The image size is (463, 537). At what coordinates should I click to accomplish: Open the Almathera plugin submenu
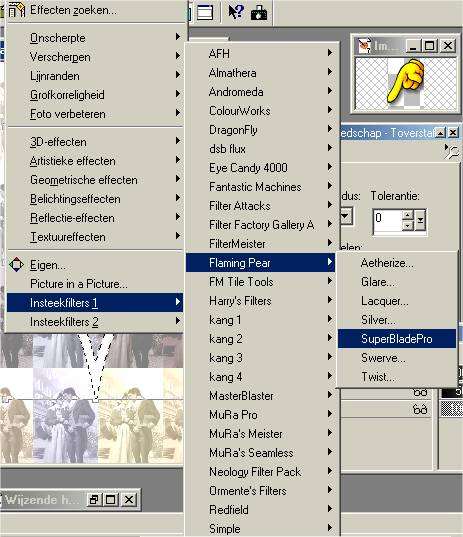[x=261, y=73]
